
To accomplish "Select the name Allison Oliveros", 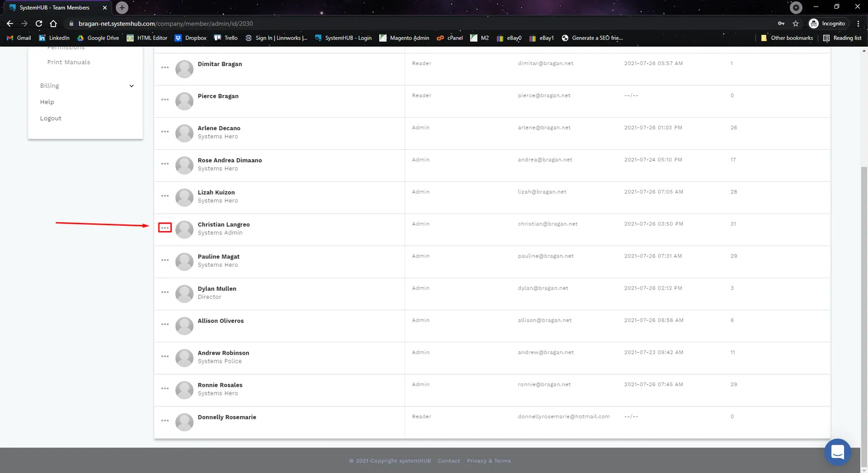I will 221,321.
